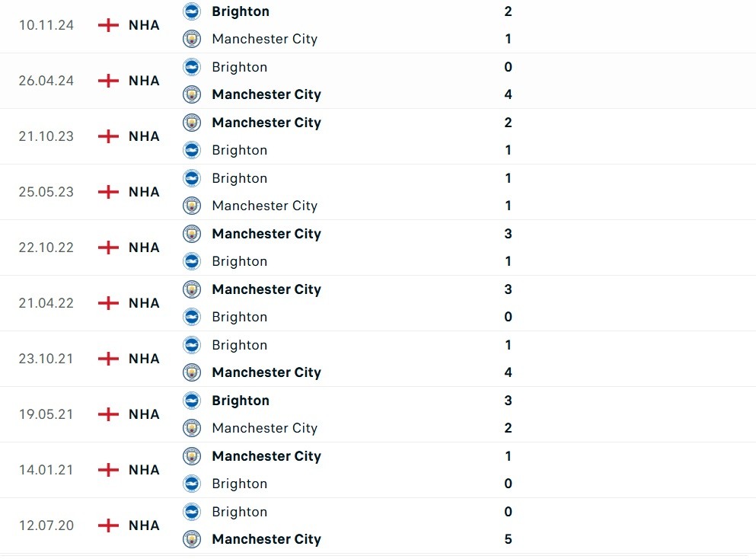Image resolution: width=756 pixels, height=559 pixels.
Task: Click Manchester City's score of 5 on 12.07.20
Action: pos(508,539)
